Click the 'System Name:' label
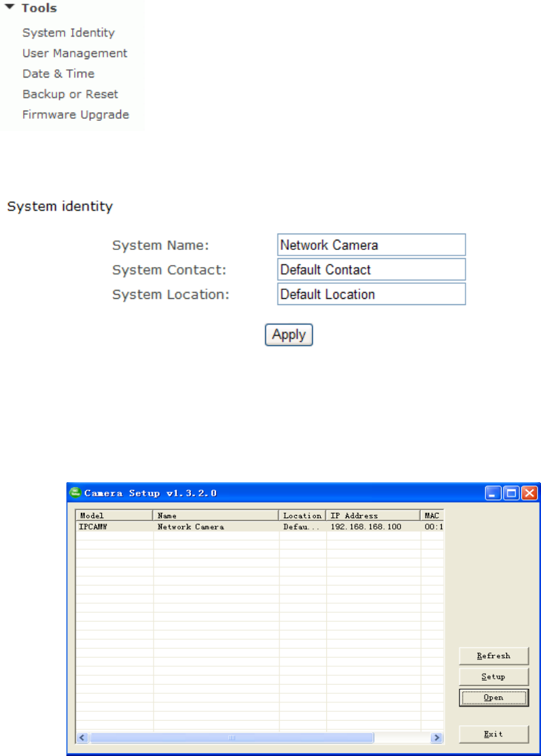This screenshot has height=756, width=541. tap(160, 245)
